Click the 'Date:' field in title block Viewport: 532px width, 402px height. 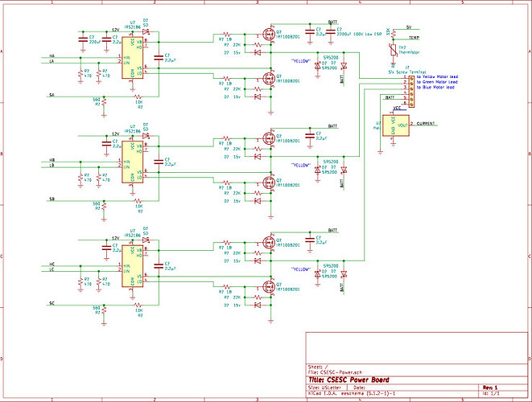359,388
